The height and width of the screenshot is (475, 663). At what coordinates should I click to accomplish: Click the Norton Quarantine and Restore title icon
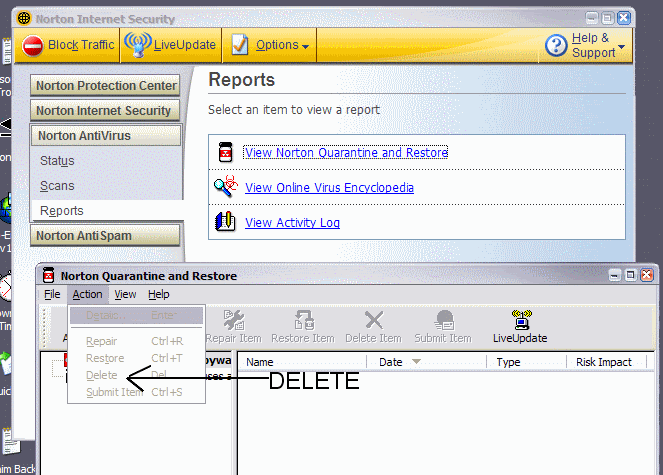pyautogui.click(x=49, y=275)
